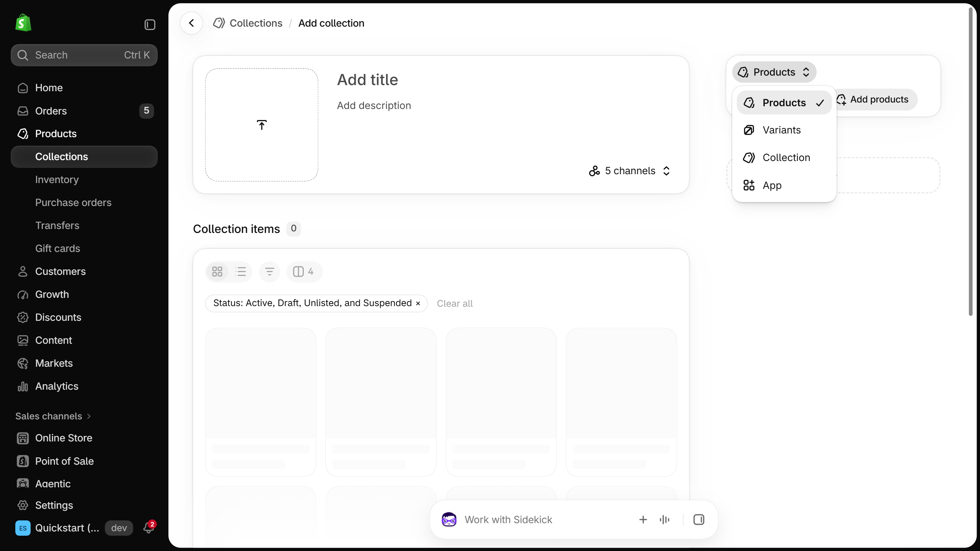Select App option in dropdown
Viewport: 980px width, 551px height.
[784, 185]
